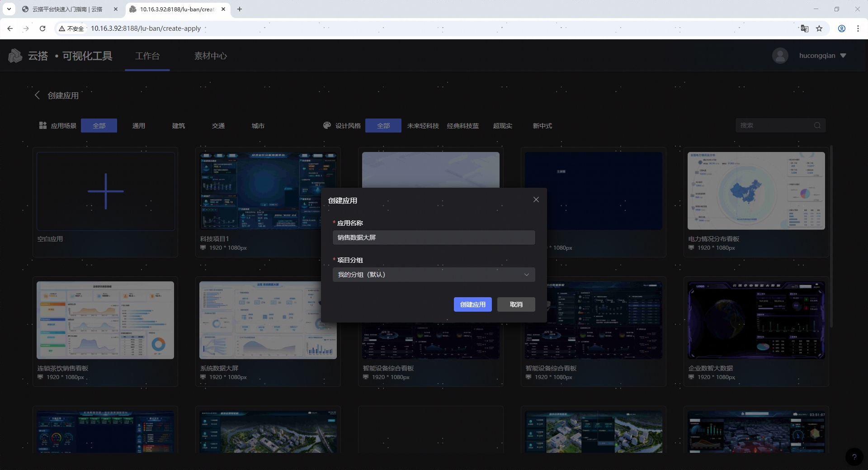
Task: Click the user avatar icon
Action: coord(780,56)
